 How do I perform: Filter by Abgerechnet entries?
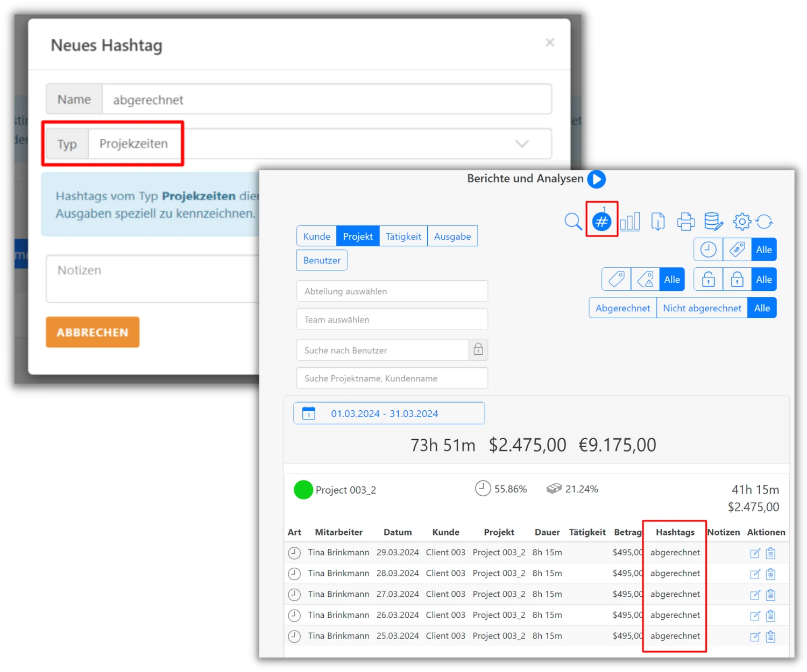pyautogui.click(x=622, y=308)
